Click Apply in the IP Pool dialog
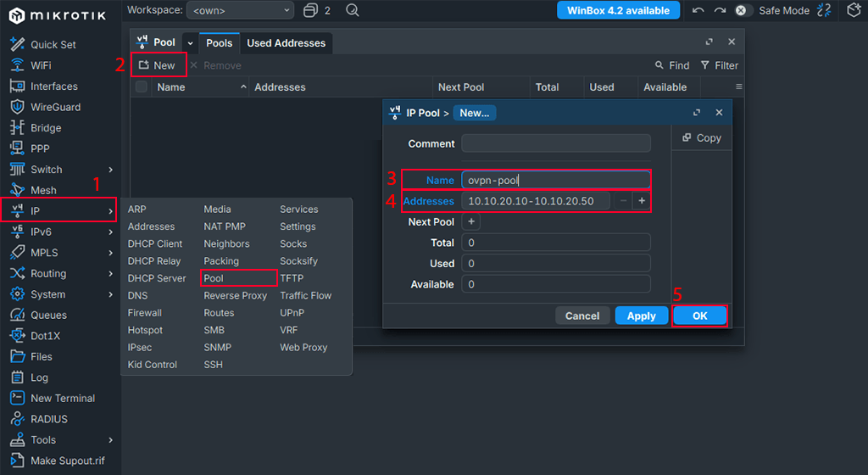The width and height of the screenshot is (868, 475). click(641, 316)
